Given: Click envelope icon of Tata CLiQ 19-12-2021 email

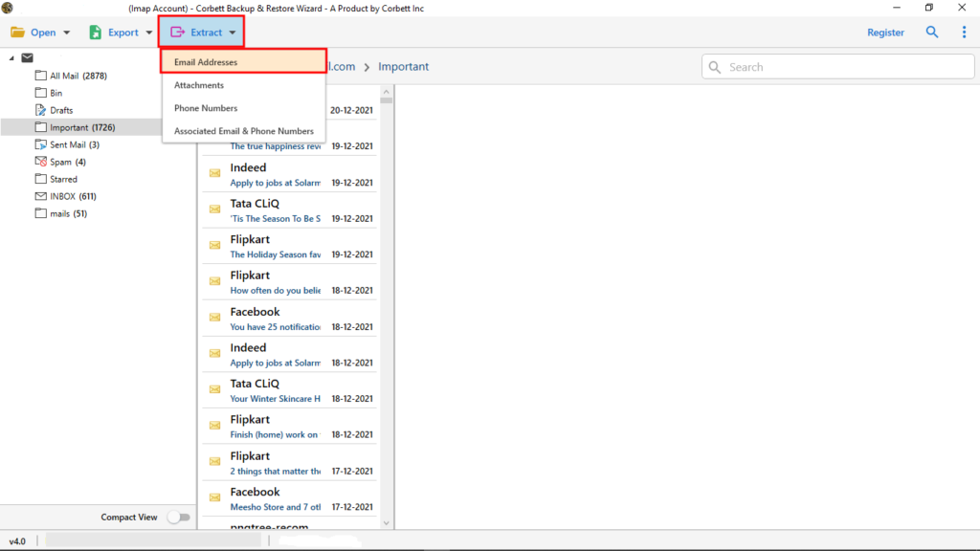Looking at the screenshot, I should tap(215, 209).
